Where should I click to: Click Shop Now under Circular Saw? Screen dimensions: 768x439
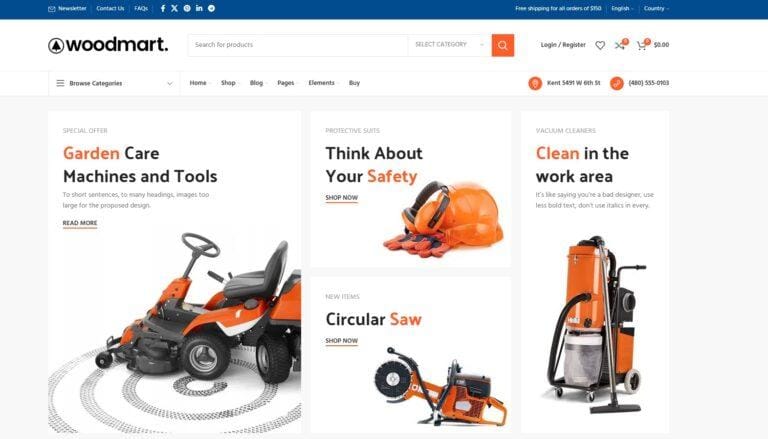point(341,341)
